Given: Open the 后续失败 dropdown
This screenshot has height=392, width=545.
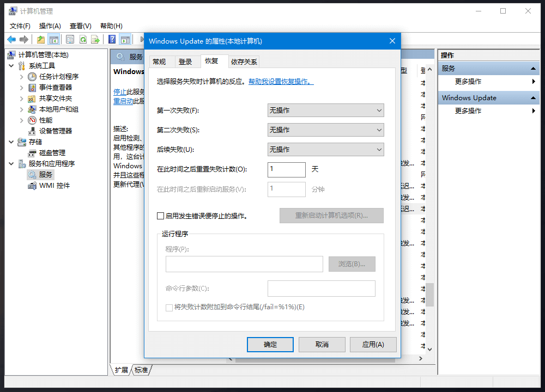Looking at the screenshot, I should point(326,150).
